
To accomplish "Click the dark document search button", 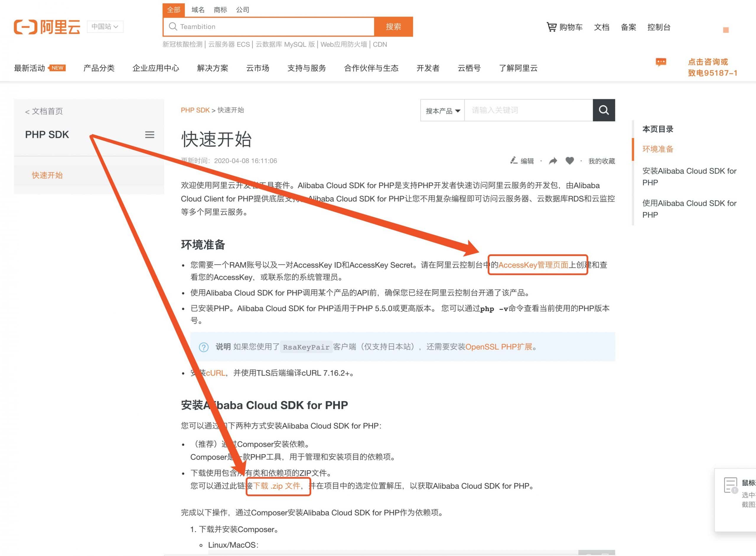I will [604, 110].
